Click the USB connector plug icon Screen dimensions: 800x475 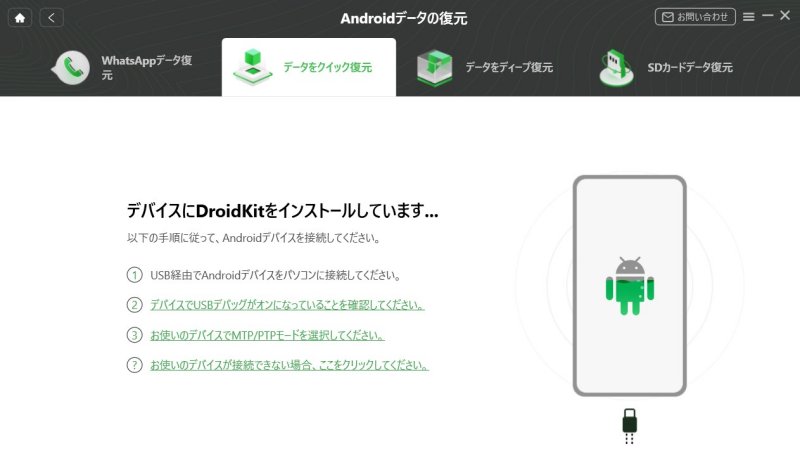tap(630, 426)
